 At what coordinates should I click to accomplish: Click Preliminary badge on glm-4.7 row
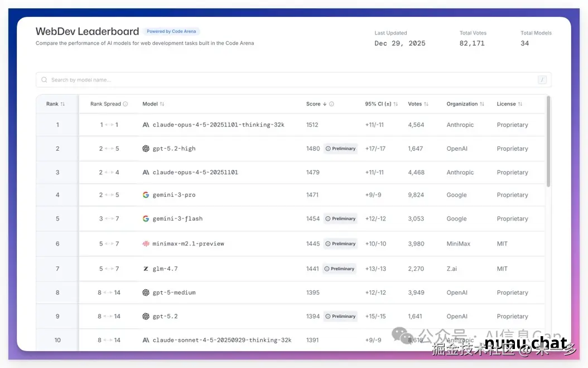(339, 269)
